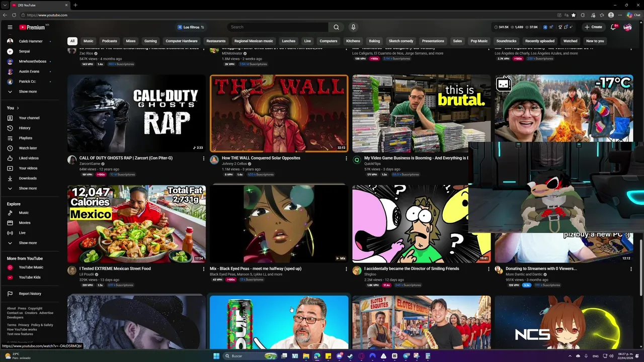Image resolution: width=644 pixels, height=362 pixels.
Task: Open Austin Evans subscription
Action: point(29,71)
